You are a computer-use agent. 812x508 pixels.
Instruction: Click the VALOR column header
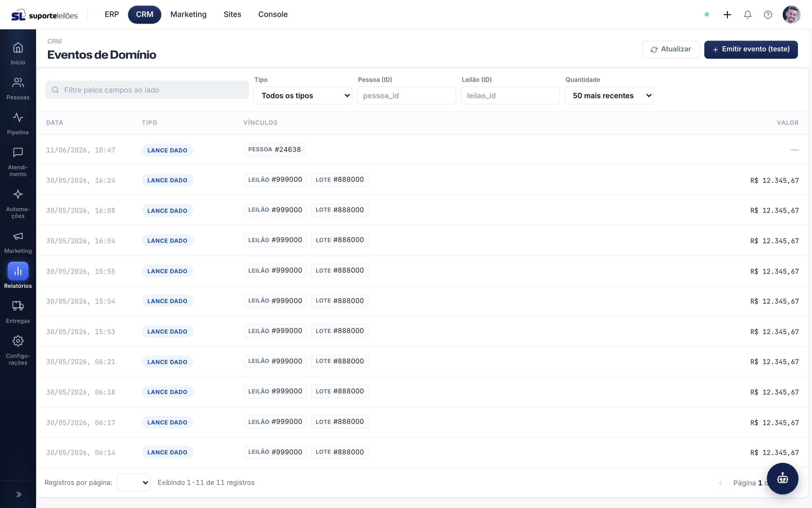pos(787,123)
